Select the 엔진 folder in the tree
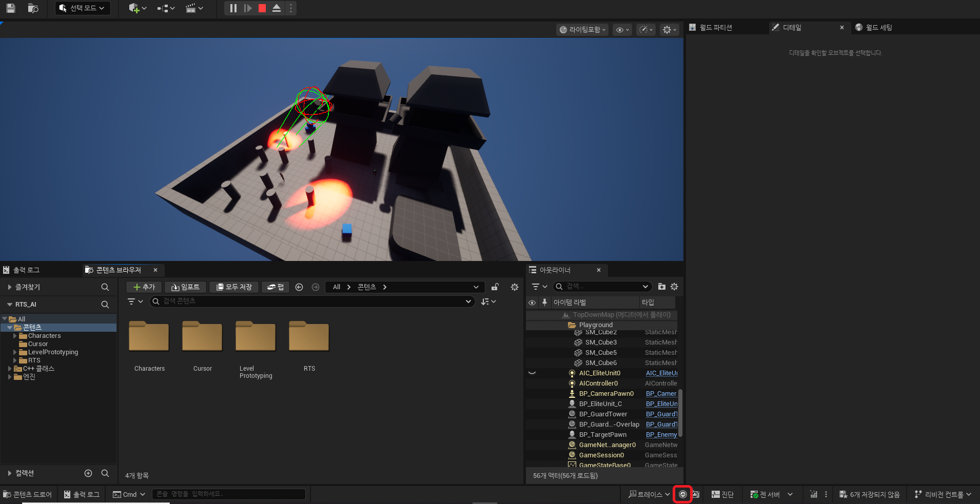 pyautogui.click(x=29, y=377)
